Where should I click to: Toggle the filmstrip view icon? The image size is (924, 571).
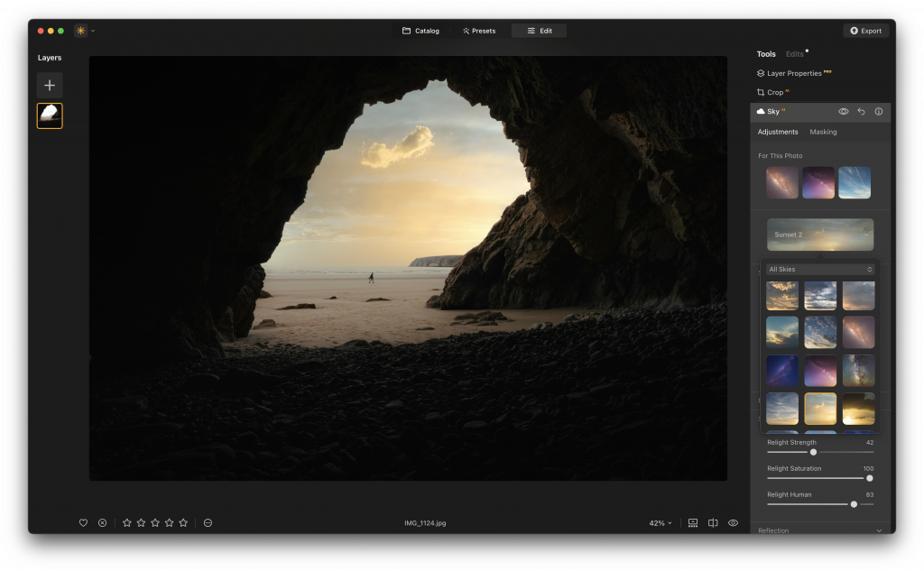point(693,522)
